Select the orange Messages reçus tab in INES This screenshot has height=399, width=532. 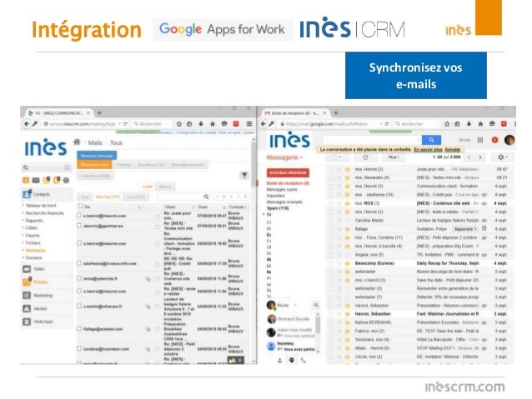(x=95, y=165)
